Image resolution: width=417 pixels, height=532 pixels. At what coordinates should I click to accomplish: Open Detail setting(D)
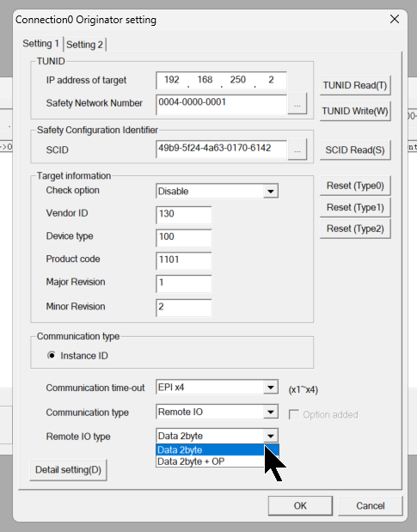(x=68, y=470)
